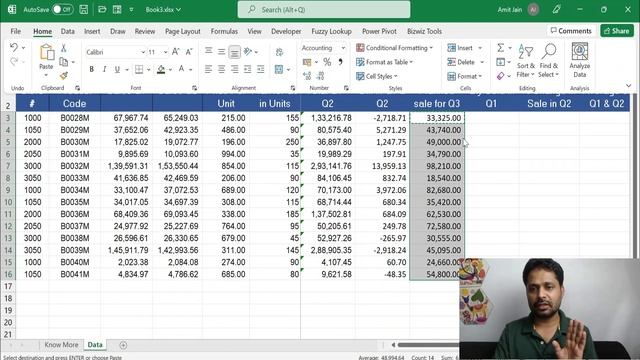
Task: Toggle Italic formatting
Action: [104, 69]
